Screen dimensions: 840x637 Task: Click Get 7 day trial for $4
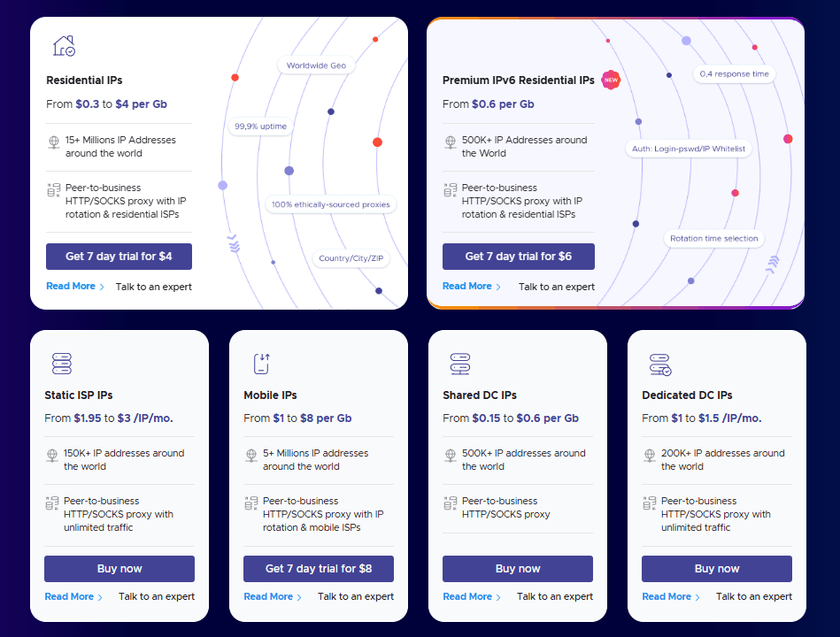click(119, 256)
